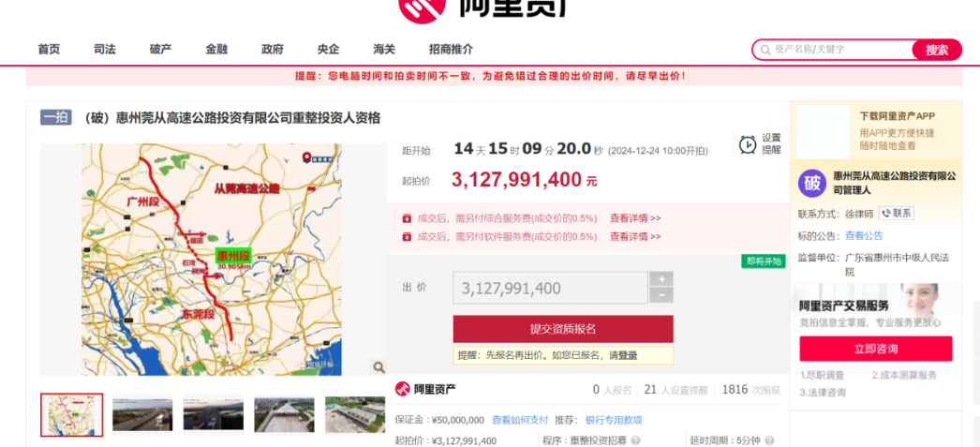Click the 2.成本测算服务 service item
Viewport: 980px width, 447px height.
[904, 375]
